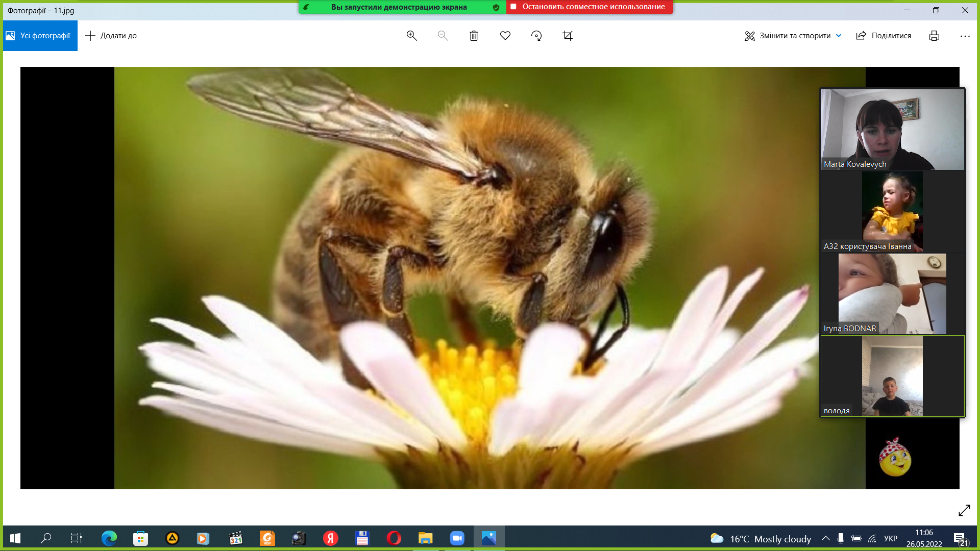The width and height of the screenshot is (980, 551).
Task: Go back to Усі фотографії
Action: click(40, 36)
